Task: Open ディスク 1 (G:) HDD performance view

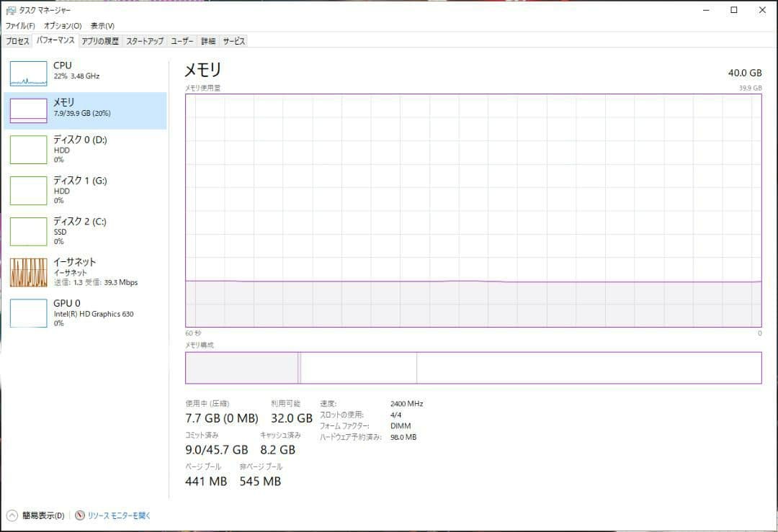Action: click(x=86, y=190)
